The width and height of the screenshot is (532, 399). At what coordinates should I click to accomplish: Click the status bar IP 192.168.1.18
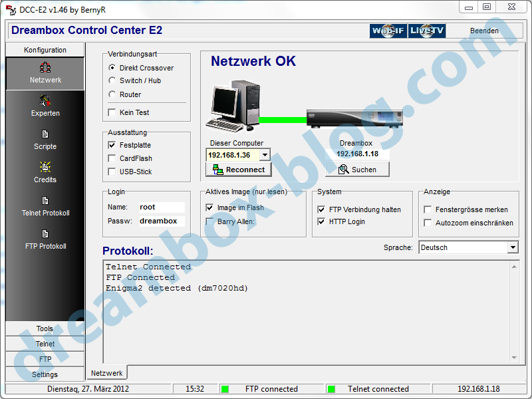tap(478, 389)
